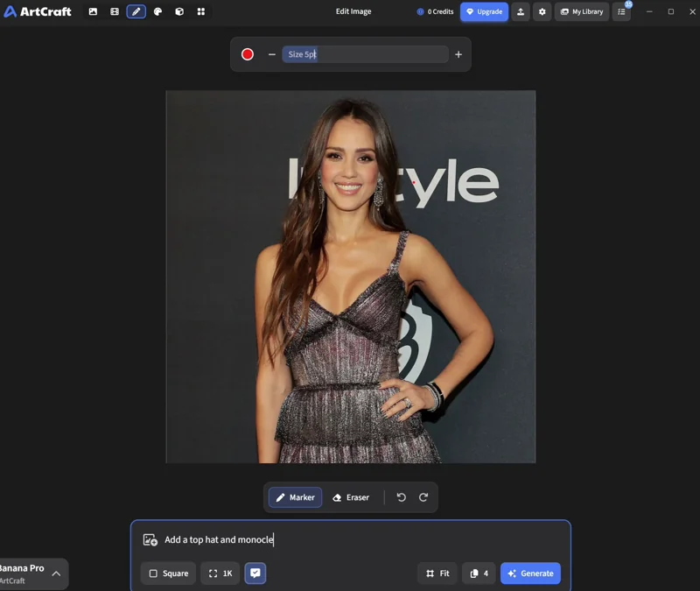Open the image generation mode icon

pos(93,11)
